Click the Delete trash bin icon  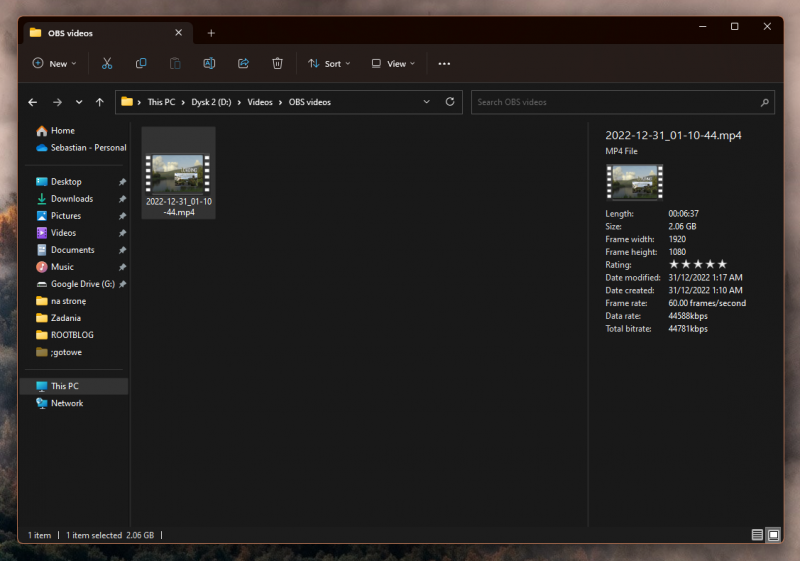(x=277, y=63)
